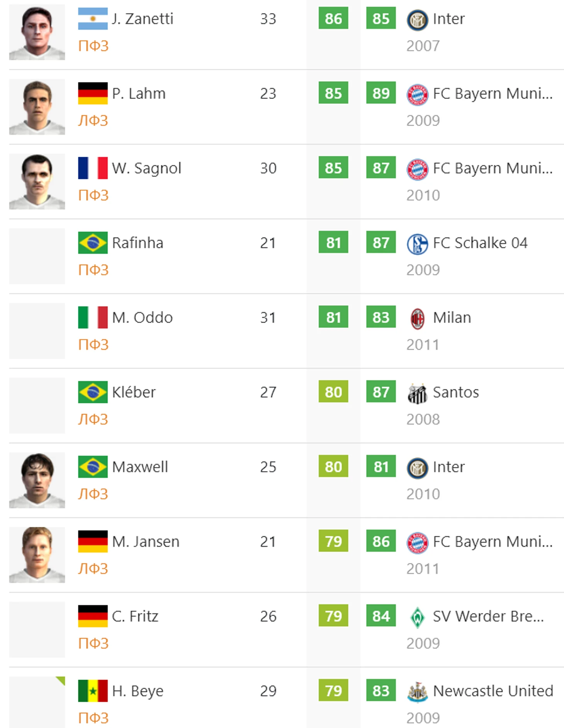Screen dimensions: 564x728
Task: Click the France flag next to W. Sagnol
Action: point(93,168)
